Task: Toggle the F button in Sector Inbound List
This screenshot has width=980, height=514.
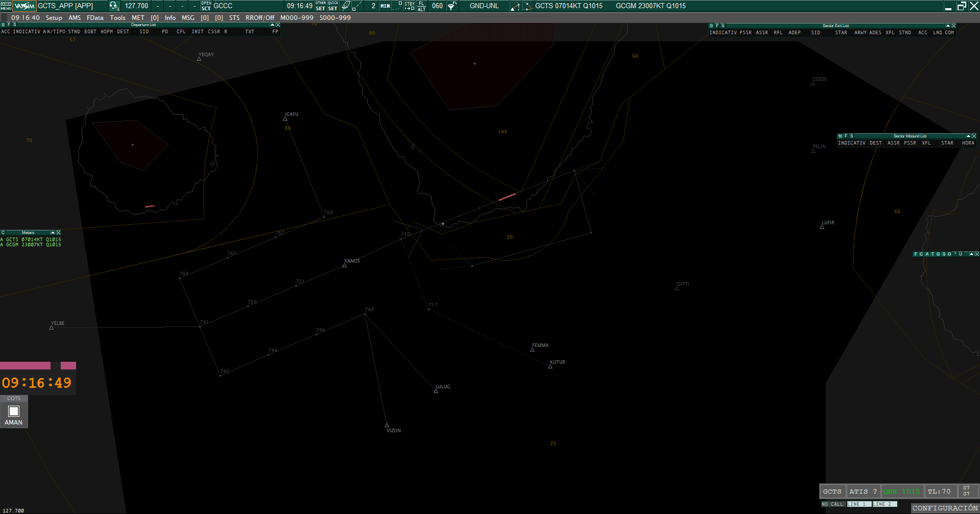Action: pos(846,136)
